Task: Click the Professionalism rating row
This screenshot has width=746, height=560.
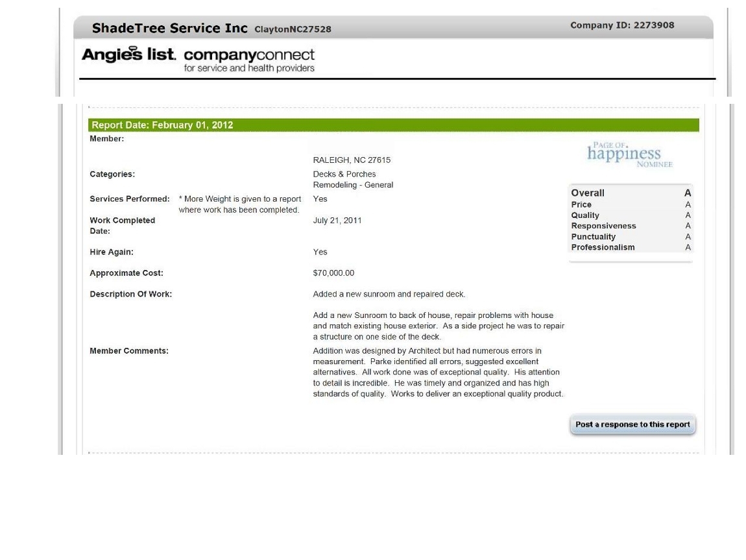Action: click(x=630, y=247)
